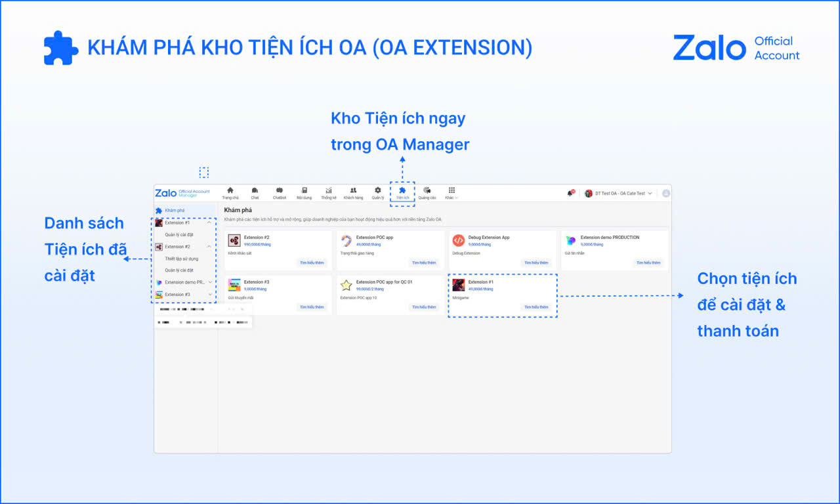Viewport: 840px width, 504px height.
Task: Click the 990,000đ/tháng price text
Action: pyautogui.click(x=257, y=244)
